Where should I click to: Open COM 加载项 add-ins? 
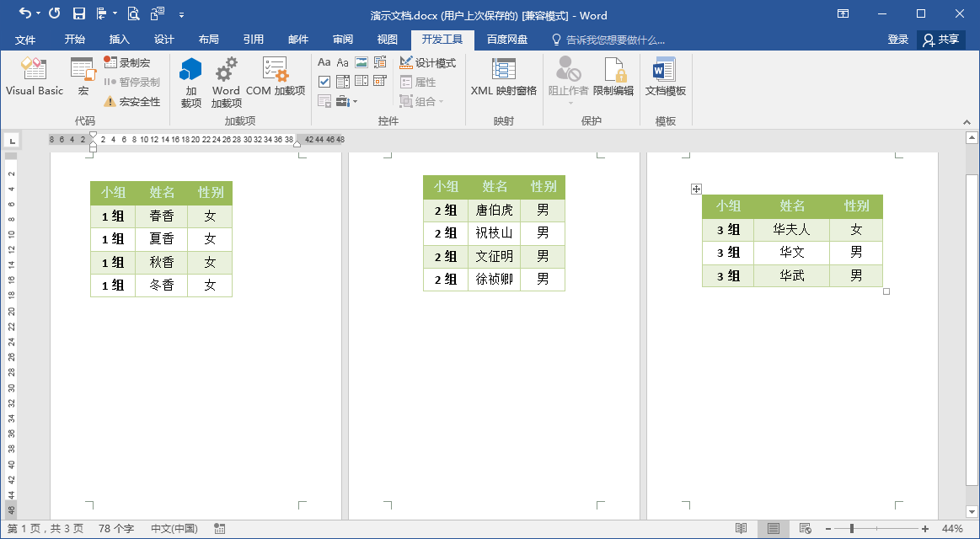tap(275, 77)
